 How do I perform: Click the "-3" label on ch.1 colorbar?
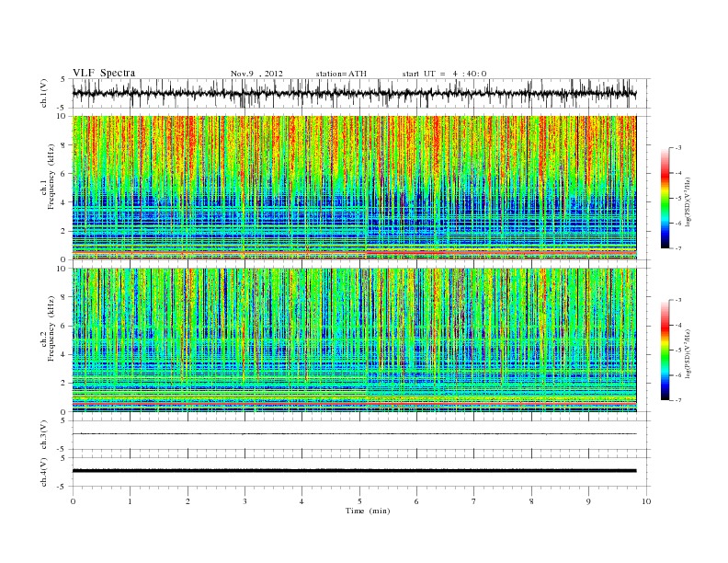click(x=677, y=148)
